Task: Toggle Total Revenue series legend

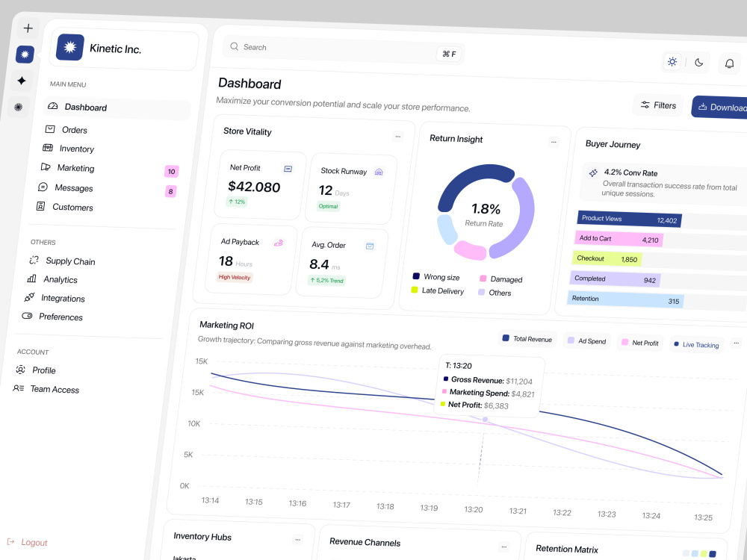Action: pyautogui.click(x=527, y=339)
